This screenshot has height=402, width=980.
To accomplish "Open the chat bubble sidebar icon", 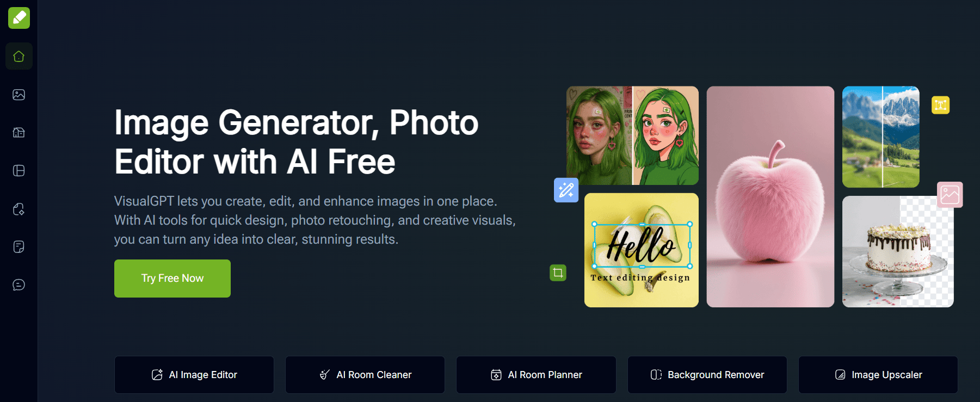I will pyautogui.click(x=19, y=285).
